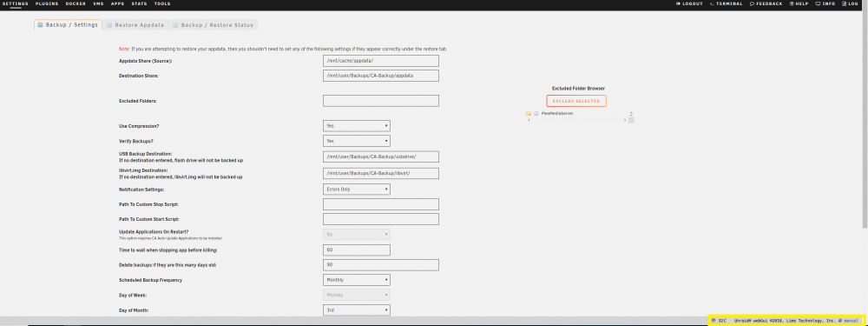Screen dimensions: 868x326
Task: Open the Scheduled Backup Frequency dropdown
Action: 357,280
